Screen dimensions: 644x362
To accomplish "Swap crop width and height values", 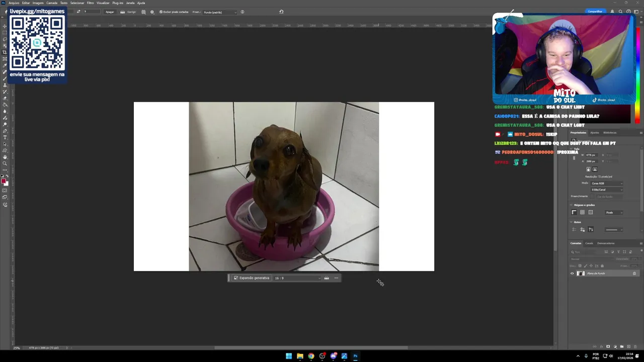I will click(x=78, y=12).
